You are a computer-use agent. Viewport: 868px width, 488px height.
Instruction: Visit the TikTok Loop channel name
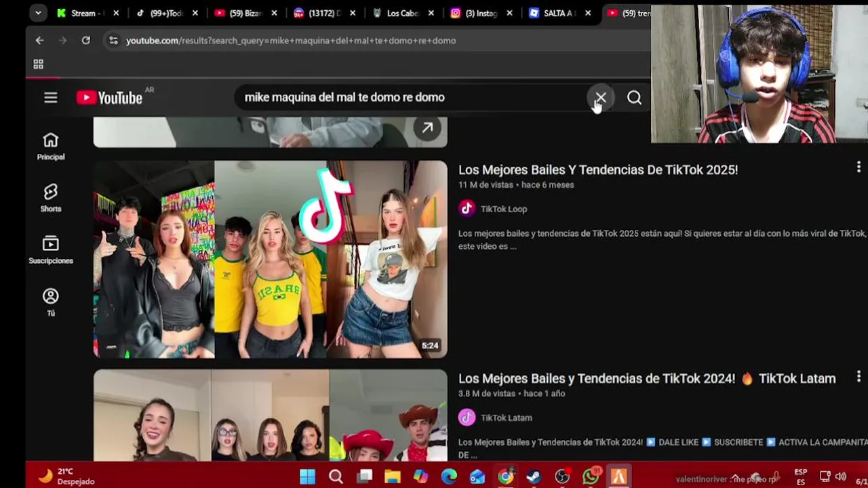pyautogui.click(x=504, y=209)
